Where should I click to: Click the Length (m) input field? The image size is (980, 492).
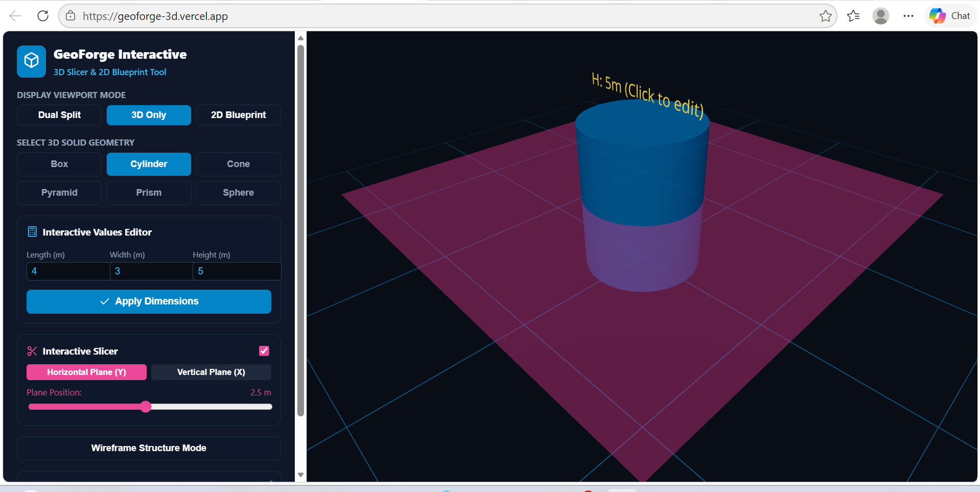[68, 271]
